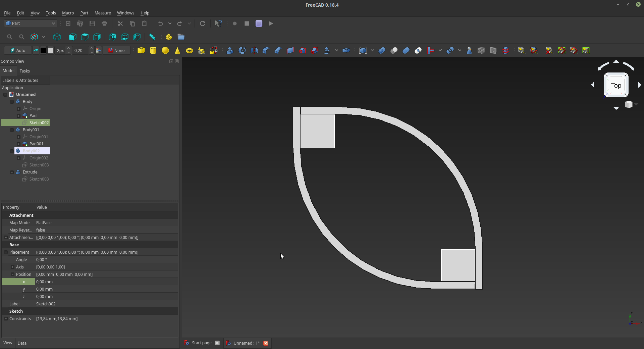Switch to the Tasks tab
This screenshot has height=349, width=644.
tap(24, 71)
